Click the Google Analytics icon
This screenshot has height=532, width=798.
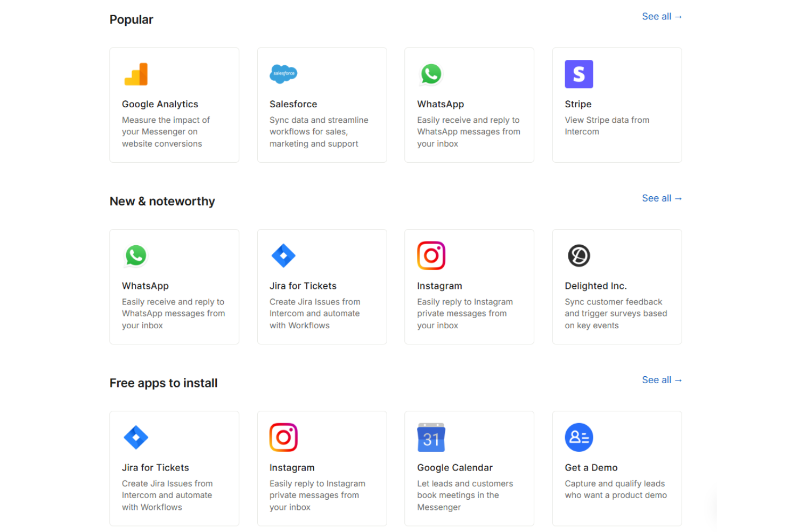136,74
